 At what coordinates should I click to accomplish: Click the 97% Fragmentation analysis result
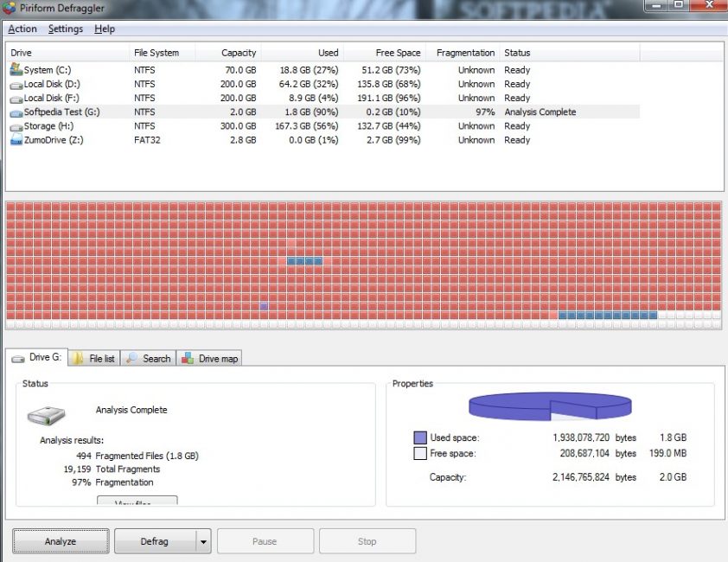112,482
